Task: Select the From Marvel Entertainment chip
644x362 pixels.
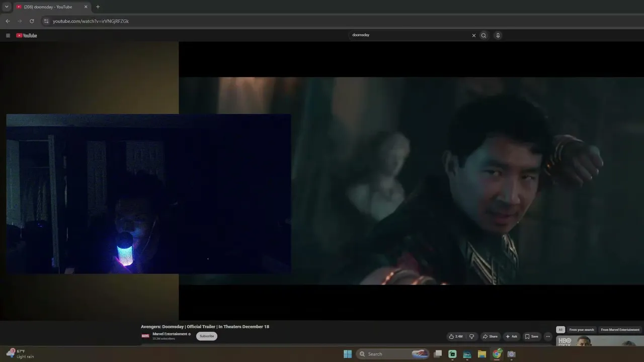Action: pyautogui.click(x=620, y=330)
